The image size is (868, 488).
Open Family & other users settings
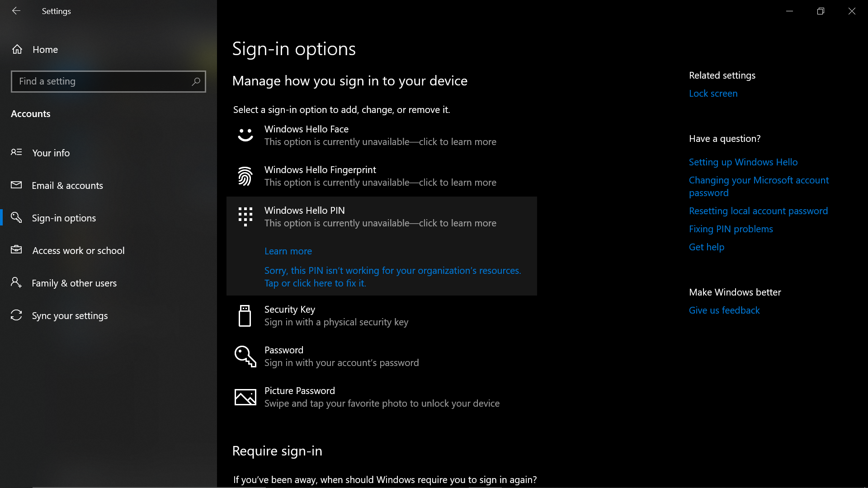tap(74, 283)
